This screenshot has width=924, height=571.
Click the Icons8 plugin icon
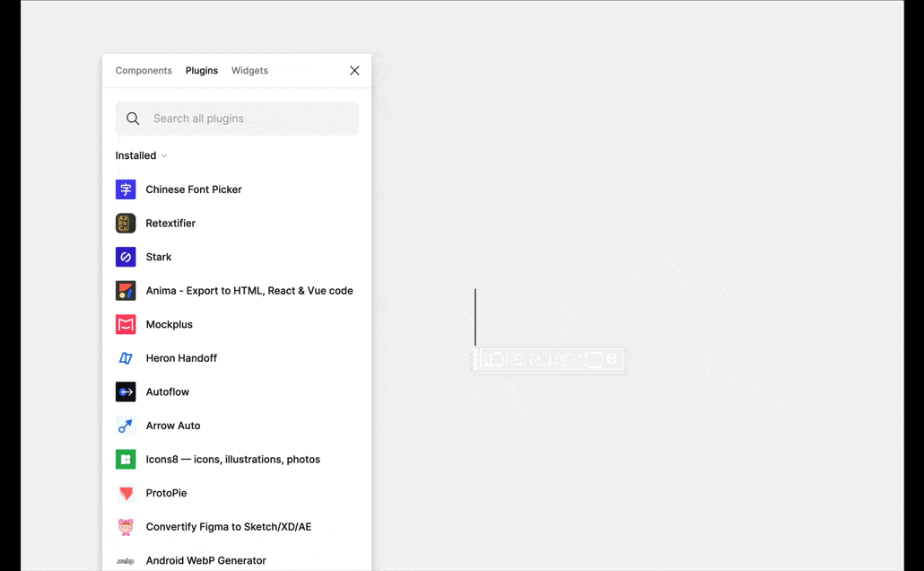click(126, 459)
